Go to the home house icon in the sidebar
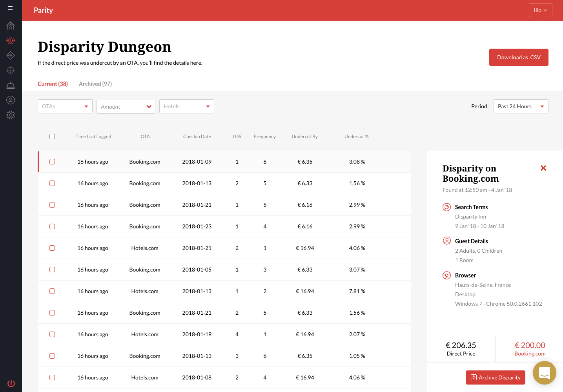The width and height of the screenshot is (563, 392). tap(11, 26)
